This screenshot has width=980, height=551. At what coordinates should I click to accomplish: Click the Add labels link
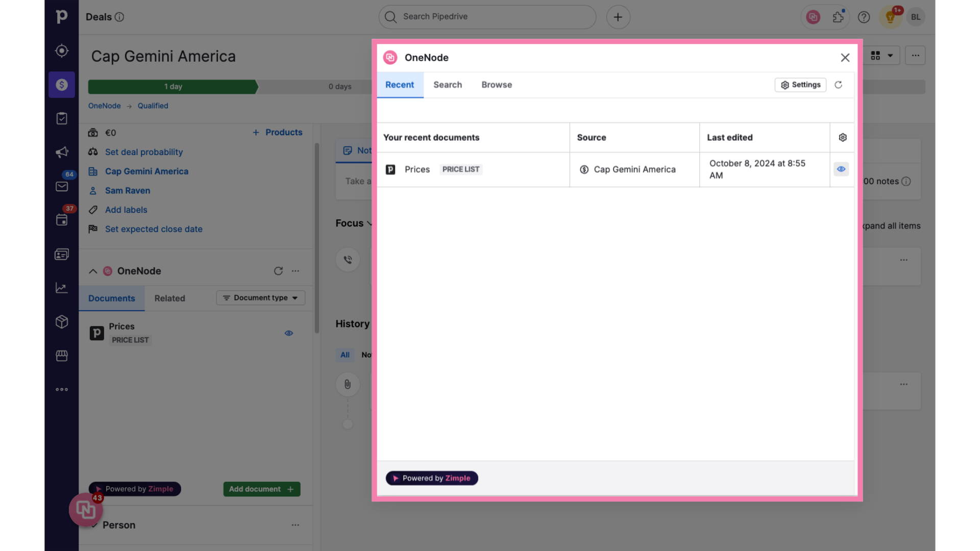click(126, 210)
